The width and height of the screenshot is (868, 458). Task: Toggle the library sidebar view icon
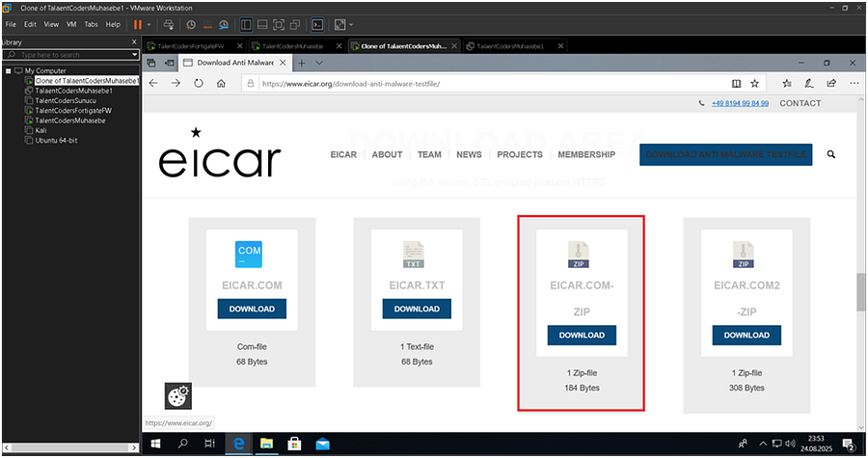246,24
